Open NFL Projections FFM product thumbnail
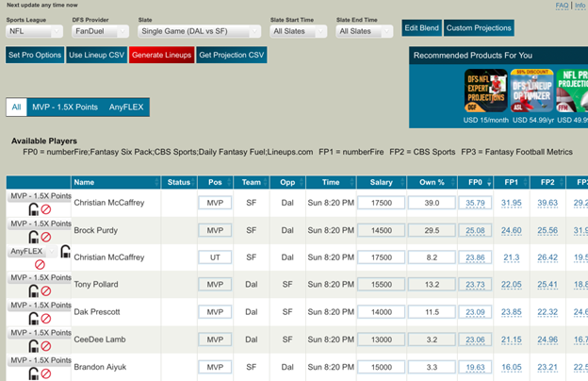 [x=572, y=91]
